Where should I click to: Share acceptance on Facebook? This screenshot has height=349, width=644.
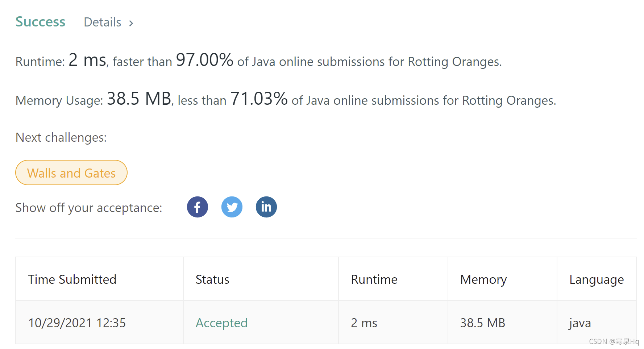tap(198, 207)
